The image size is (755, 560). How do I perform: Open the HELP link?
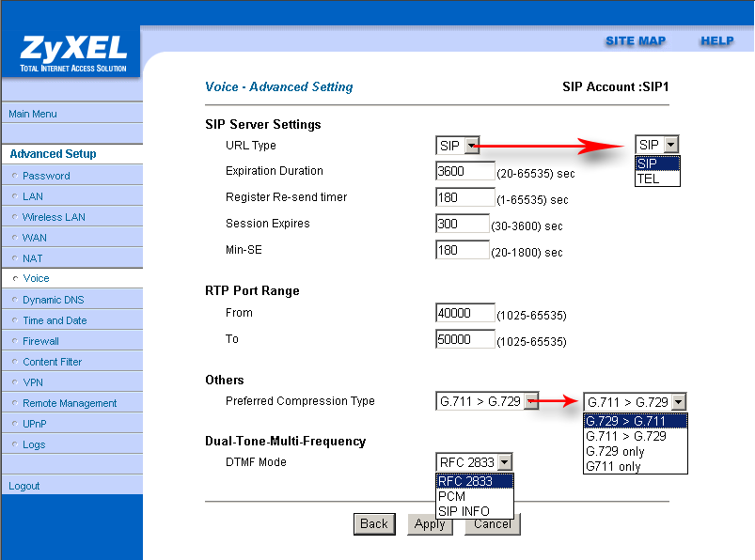(717, 41)
